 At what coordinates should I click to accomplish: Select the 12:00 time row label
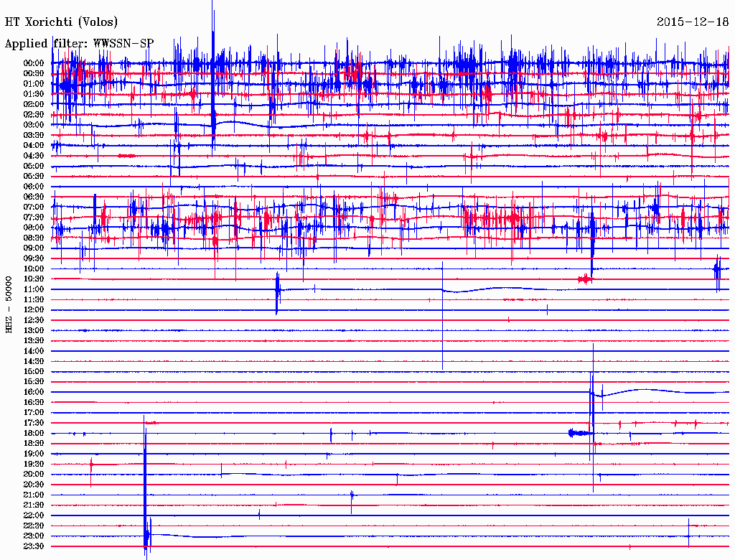point(34,310)
